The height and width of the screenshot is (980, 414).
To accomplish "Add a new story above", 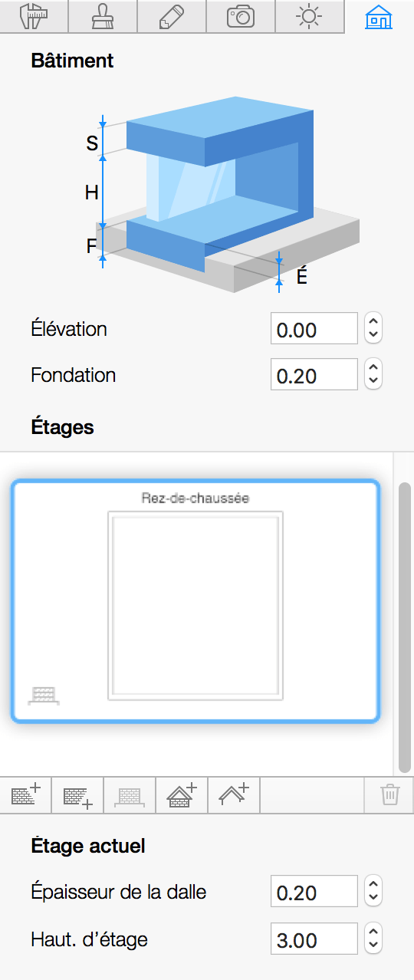I will pos(25,794).
